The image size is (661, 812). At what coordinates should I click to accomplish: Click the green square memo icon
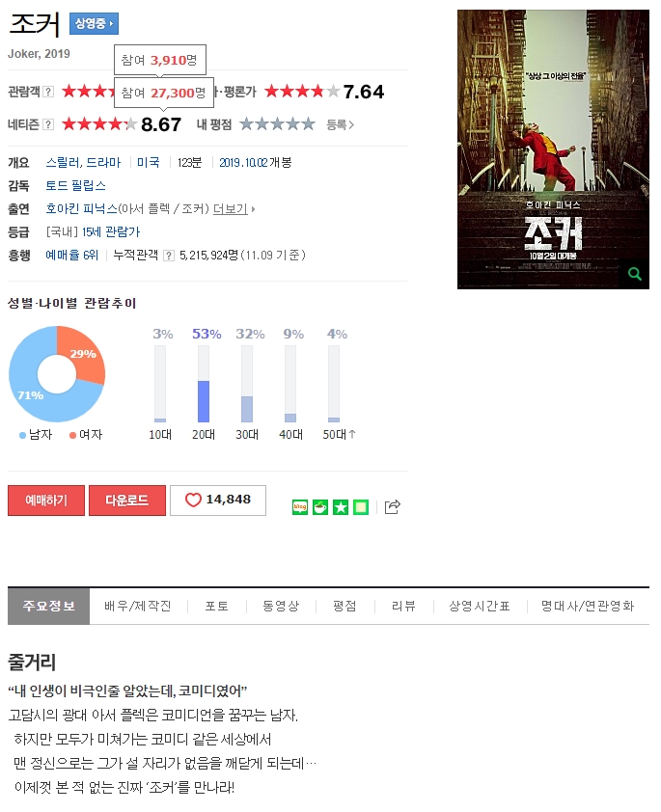coord(361,507)
